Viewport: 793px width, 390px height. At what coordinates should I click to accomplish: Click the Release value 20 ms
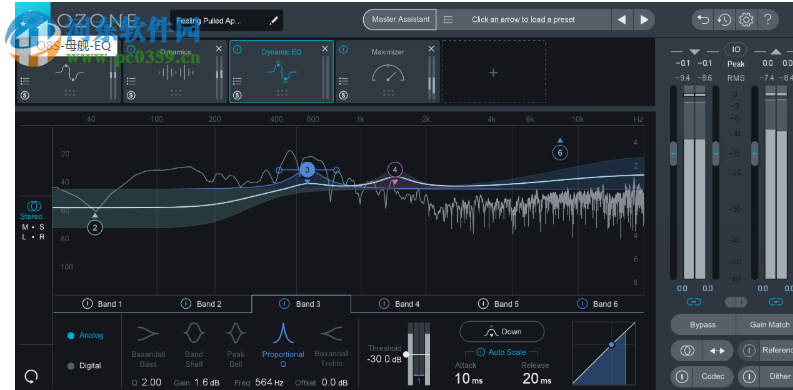click(x=537, y=378)
